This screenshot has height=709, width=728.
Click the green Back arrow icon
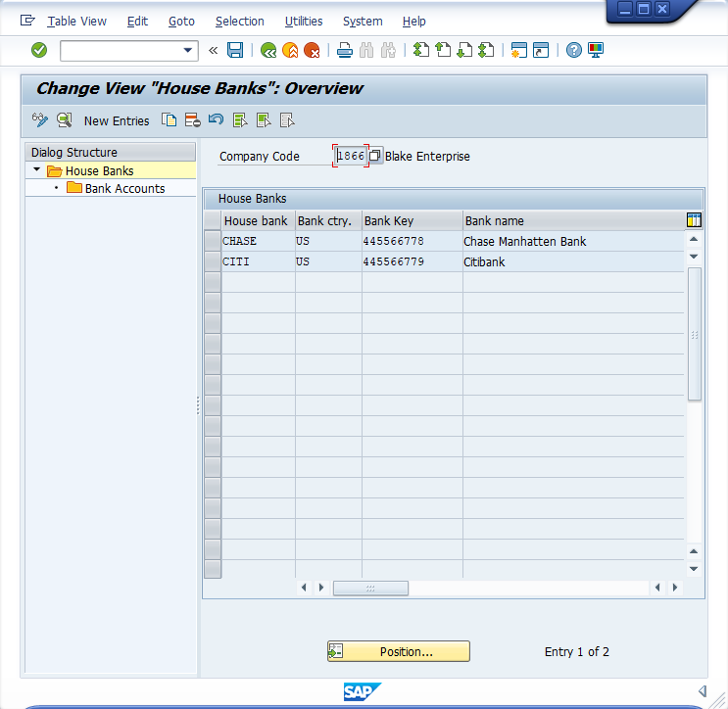click(x=267, y=50)
